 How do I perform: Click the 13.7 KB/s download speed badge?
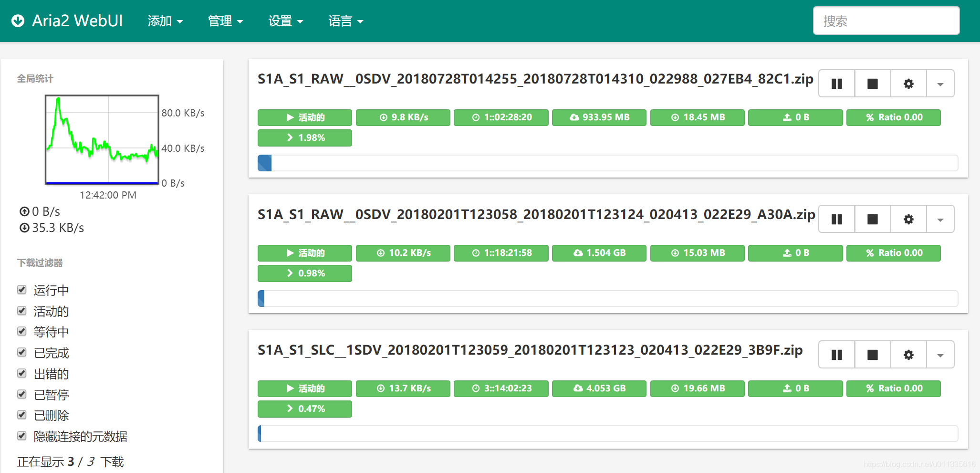pyautogui.click(x=403, y=389)
